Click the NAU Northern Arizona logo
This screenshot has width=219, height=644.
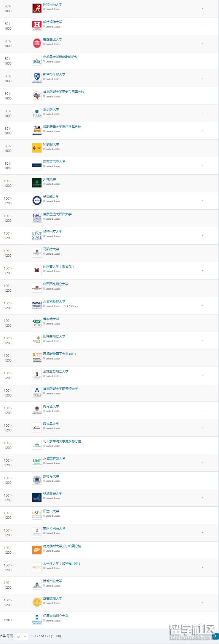(37, 306)
